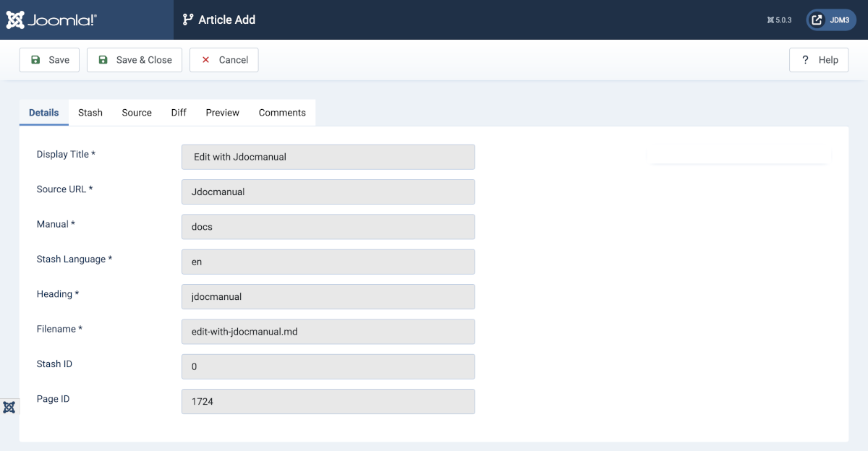The width and height of the screenshot is (868, 451).
Task: Click the Display Title input field
Action: click(328, 157)
